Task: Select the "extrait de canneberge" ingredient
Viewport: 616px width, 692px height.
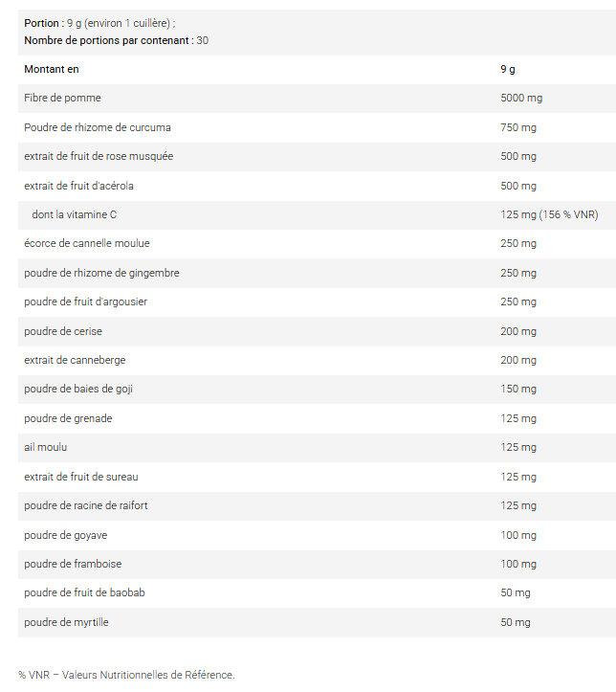Action: tap(75, 360)
